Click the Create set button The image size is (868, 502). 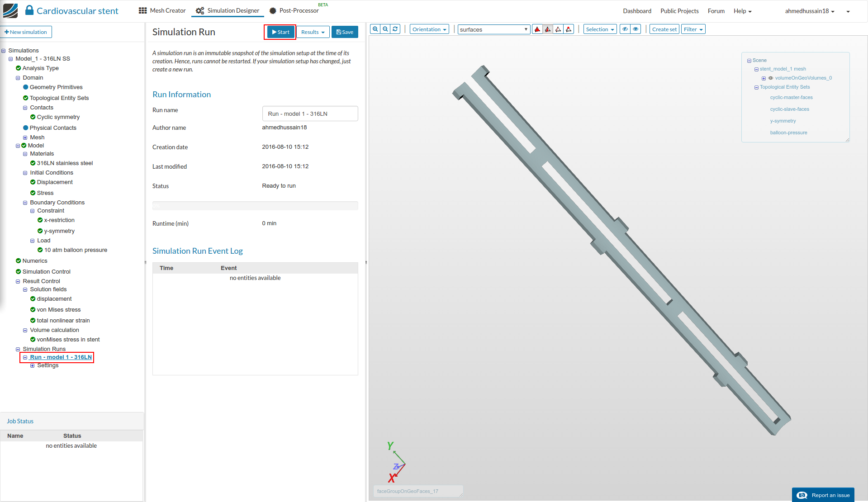(x=664, y=29)
